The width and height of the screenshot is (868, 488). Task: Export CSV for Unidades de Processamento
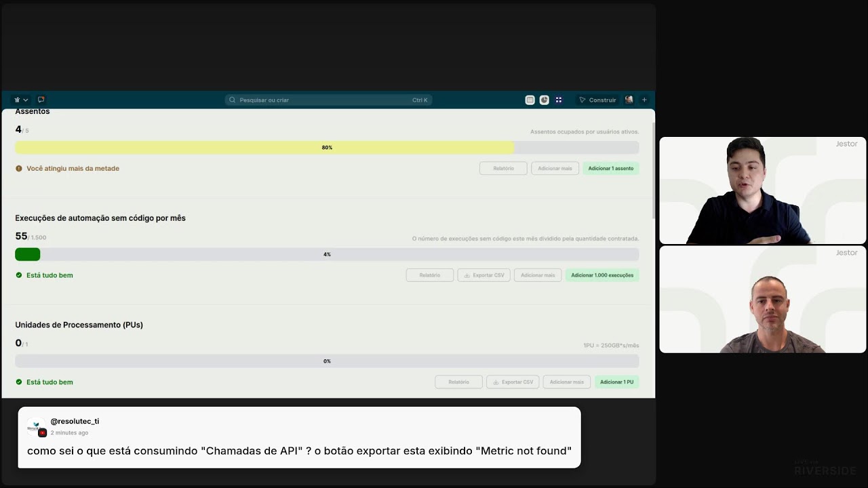click(513, 382)
